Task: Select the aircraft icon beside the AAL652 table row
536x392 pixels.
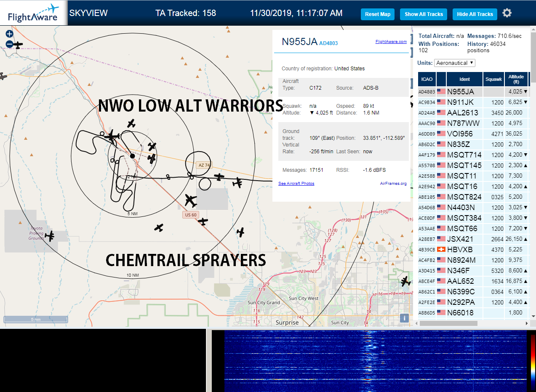Action: (x=406, y=281)
